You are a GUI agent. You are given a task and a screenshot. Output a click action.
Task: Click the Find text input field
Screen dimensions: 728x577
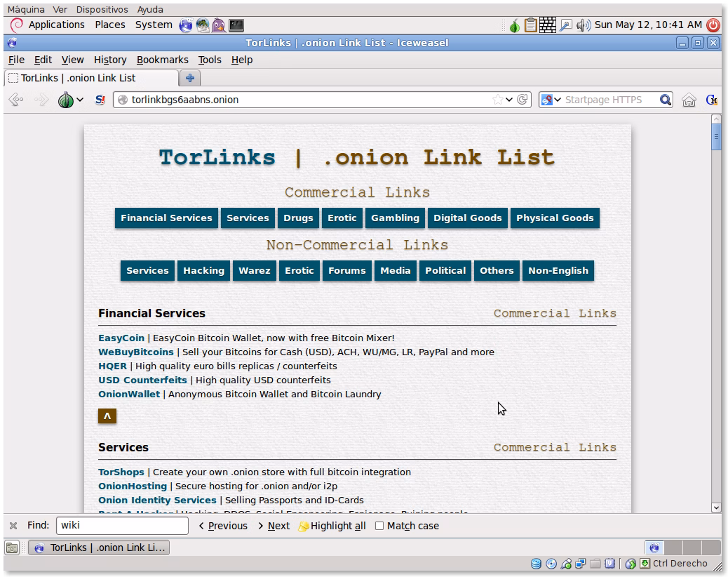point(122,526)
